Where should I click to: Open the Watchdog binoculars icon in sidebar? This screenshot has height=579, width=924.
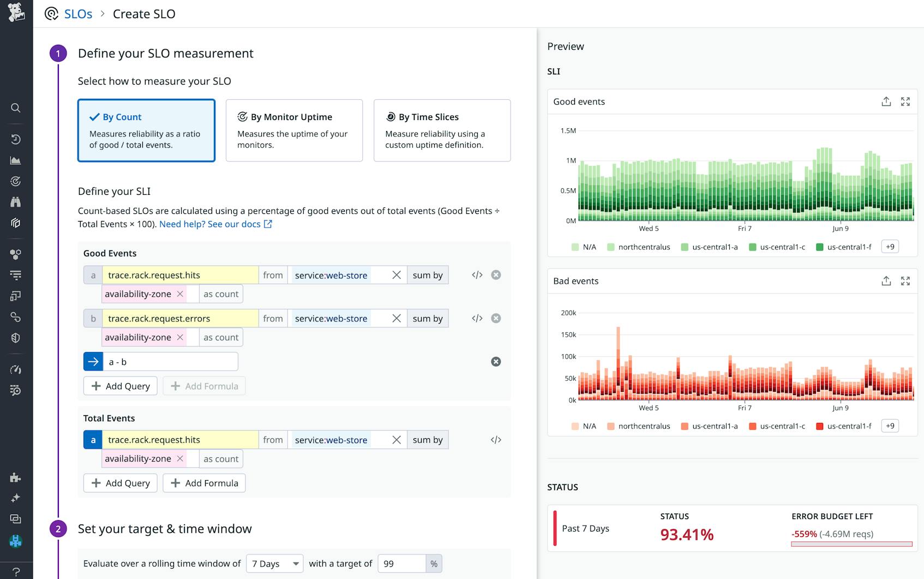[x=15, y=202]
